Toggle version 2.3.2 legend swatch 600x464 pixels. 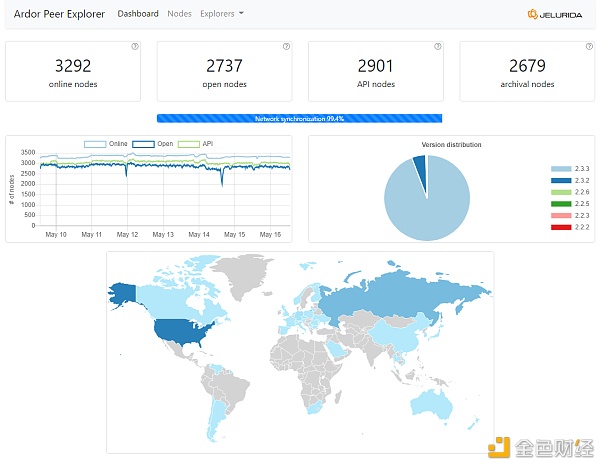[561, 181]
